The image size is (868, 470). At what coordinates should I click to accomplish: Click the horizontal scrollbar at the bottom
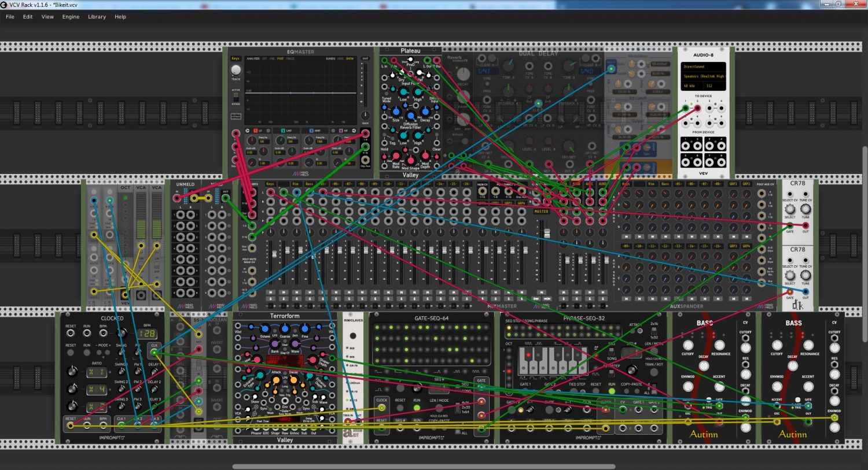coord(424,467)
